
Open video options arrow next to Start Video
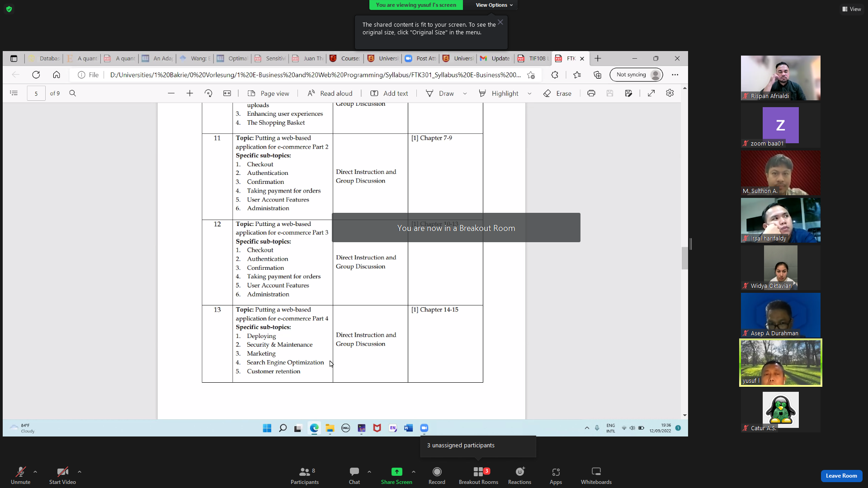click(x=80, y=472)
